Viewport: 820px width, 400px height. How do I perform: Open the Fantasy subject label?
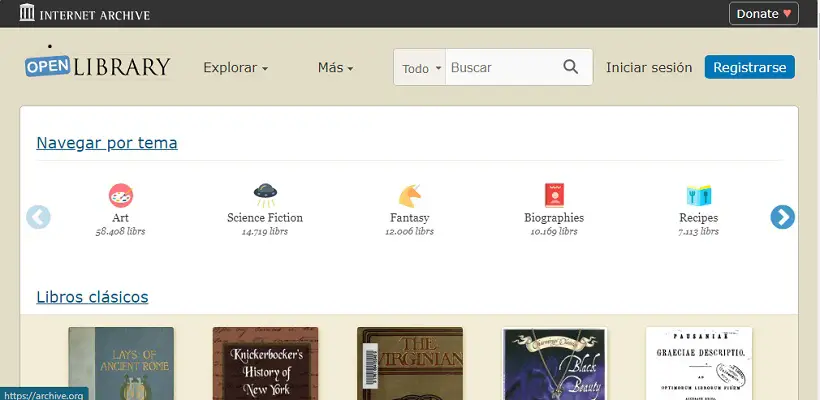(x=409, y=218)
